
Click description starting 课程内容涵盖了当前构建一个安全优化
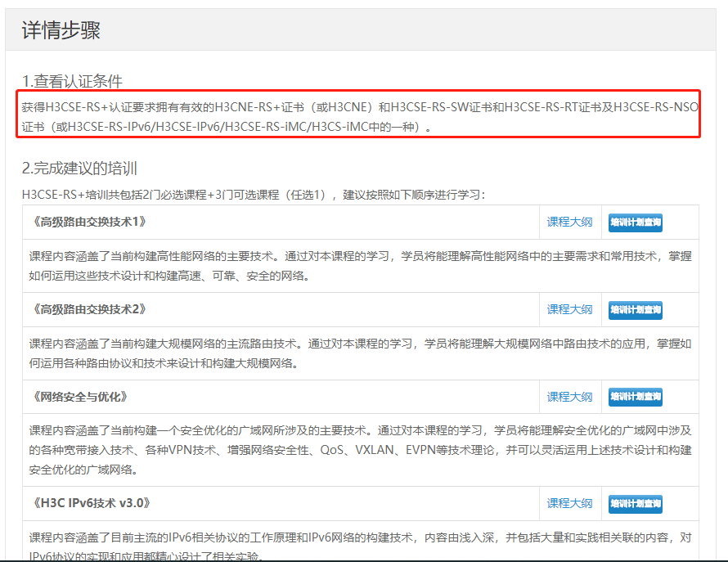click(360, 450)
